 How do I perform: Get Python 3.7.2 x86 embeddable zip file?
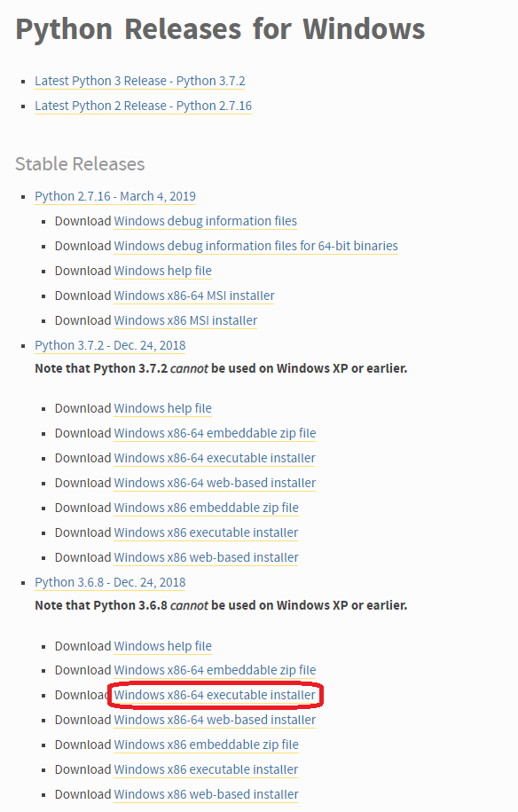pyautogui.click(x=206, y=508)
